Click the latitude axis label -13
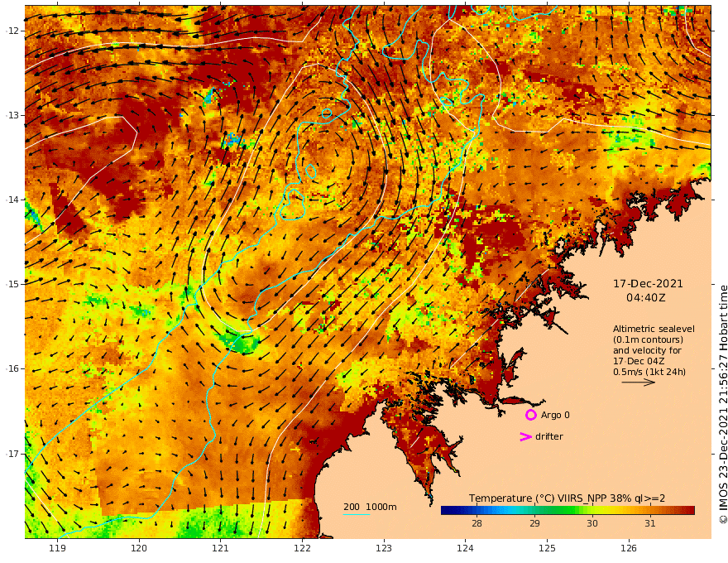728x563 pixels. [x=12, y=115]
